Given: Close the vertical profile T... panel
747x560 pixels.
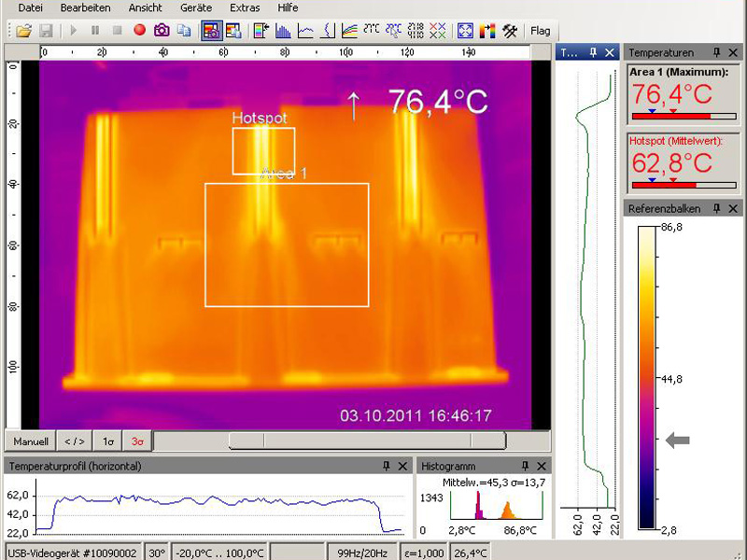Looking at the screenshot, I should (610, 52).
